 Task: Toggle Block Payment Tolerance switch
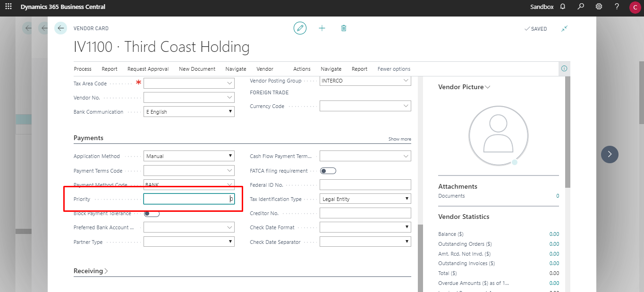pyautogui.click(x=152, y=214)
